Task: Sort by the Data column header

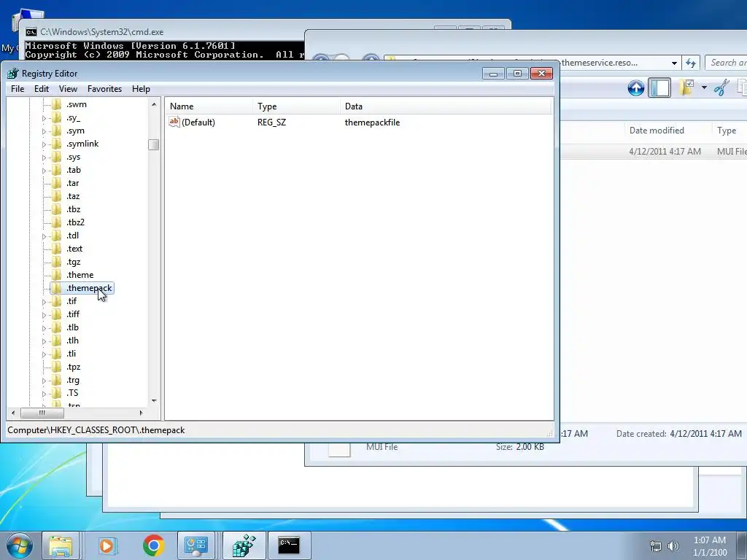Action: (446, 106)
